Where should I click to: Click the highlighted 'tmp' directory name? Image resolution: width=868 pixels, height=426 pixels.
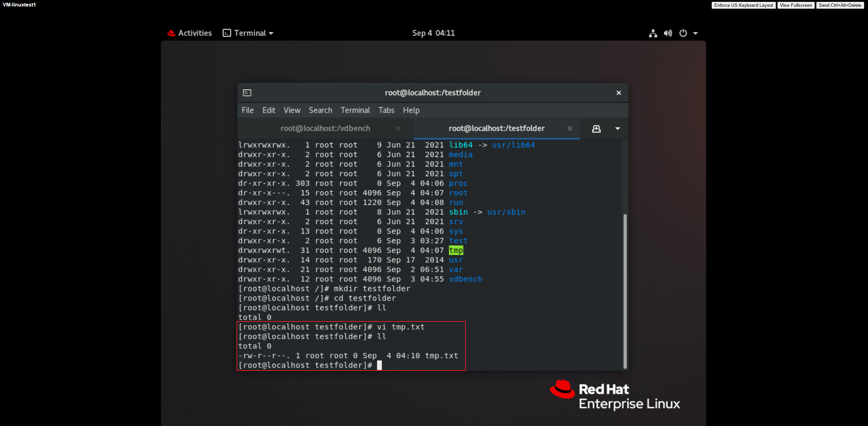tap(456, 250)
